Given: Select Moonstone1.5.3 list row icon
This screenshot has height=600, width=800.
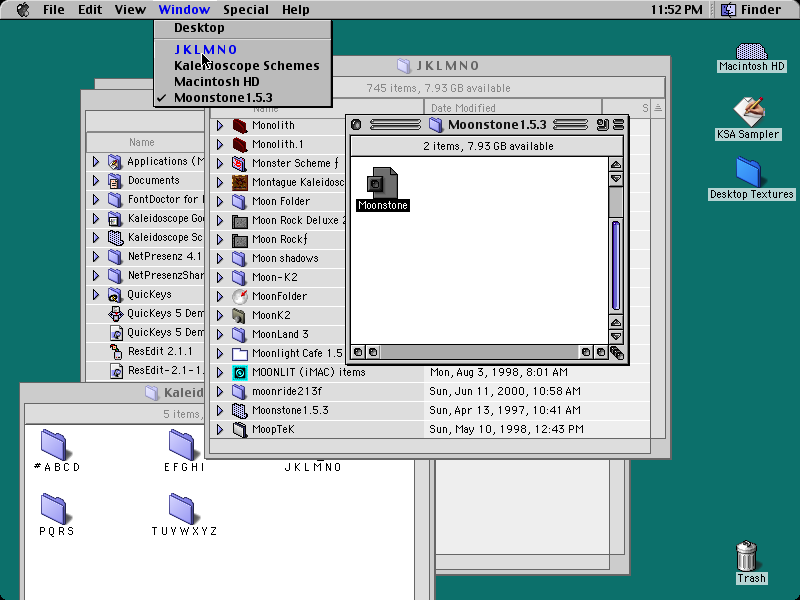Looking at the screenshot, I should pos(239,410).
